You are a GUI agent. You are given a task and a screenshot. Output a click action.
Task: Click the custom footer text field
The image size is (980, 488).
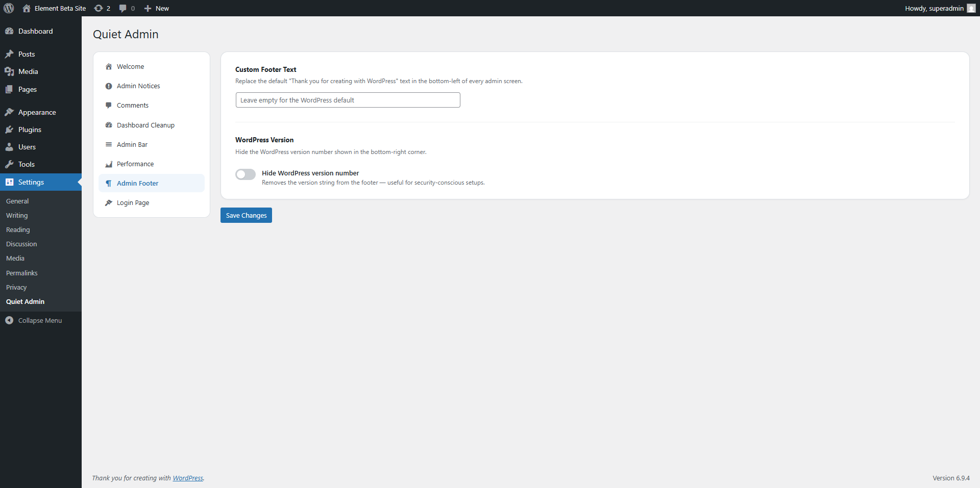coord(347,100)
